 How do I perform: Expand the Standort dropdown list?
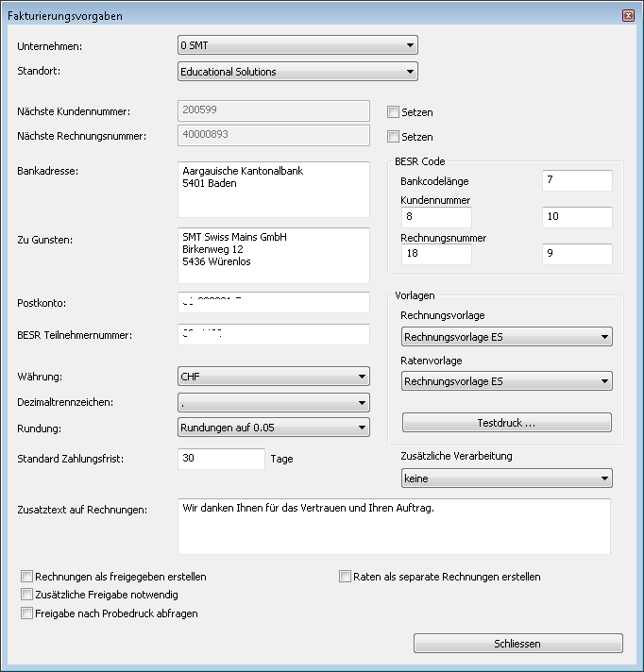(x=297, y=72)
